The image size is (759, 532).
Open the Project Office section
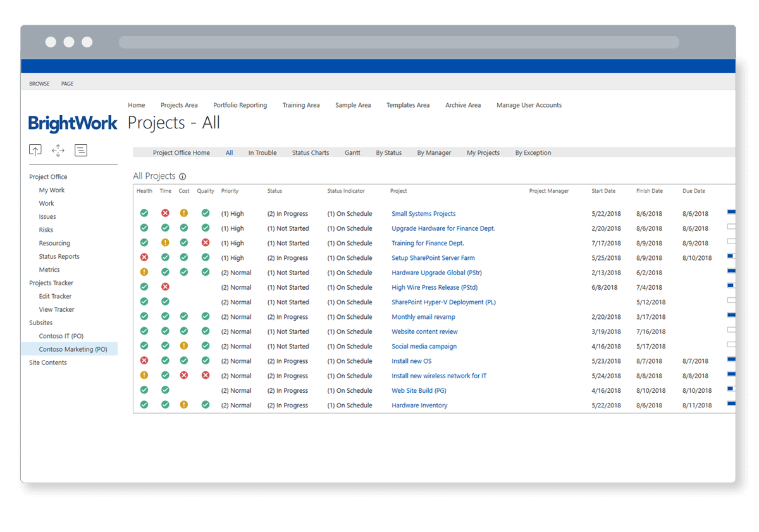(47, 176)
